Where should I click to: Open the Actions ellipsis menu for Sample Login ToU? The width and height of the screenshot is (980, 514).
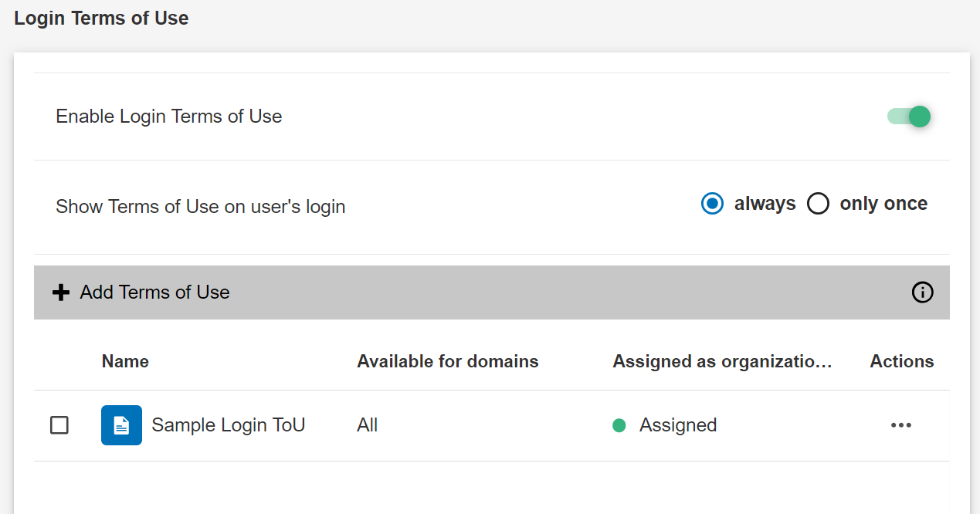point(901,425)
